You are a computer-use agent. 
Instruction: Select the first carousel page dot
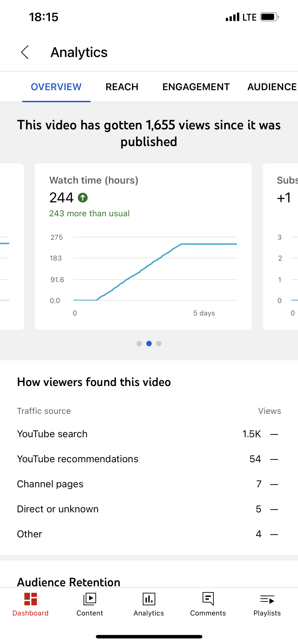point(139,344)
